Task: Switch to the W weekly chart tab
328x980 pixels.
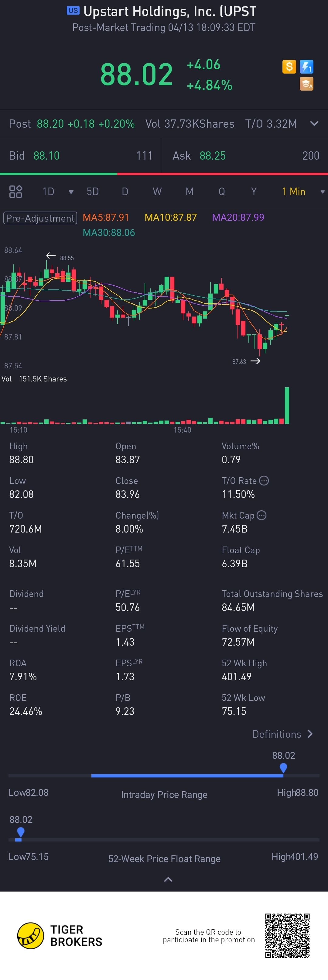Action: coord(157,192)
